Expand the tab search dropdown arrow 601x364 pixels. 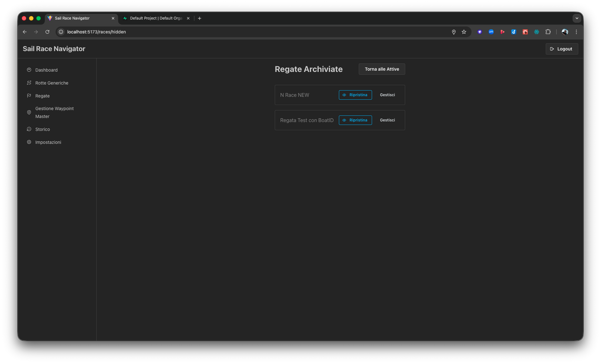tap(577, 18)
